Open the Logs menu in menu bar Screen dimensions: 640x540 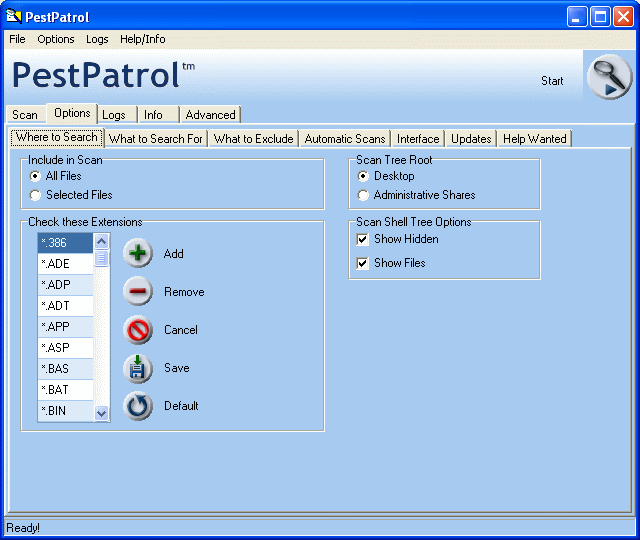tap(97, 39)
